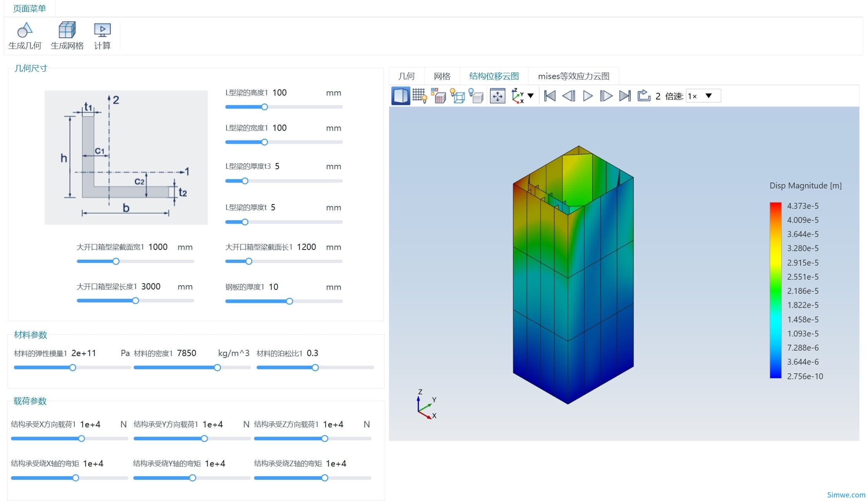Screen dimensions: 868x501
Task: Select the solid surface view icon
Action: click(x=400, y=96)
